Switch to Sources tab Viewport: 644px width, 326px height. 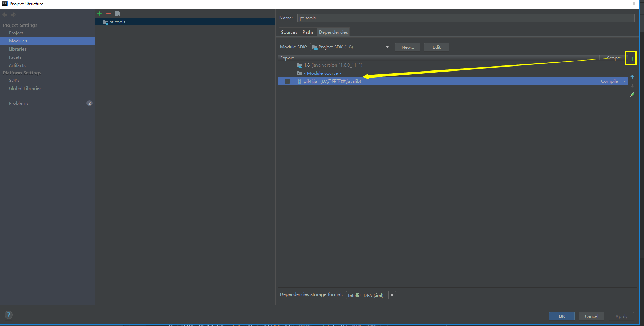(x=289, y=32)
